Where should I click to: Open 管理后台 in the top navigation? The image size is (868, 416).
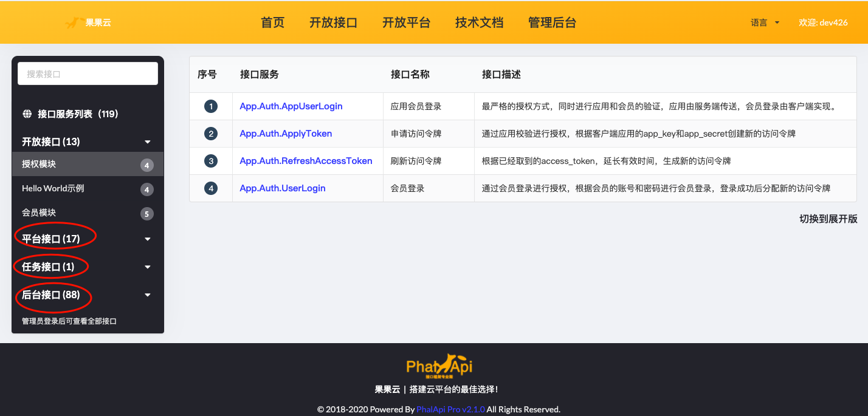click(x=552, y=22)
